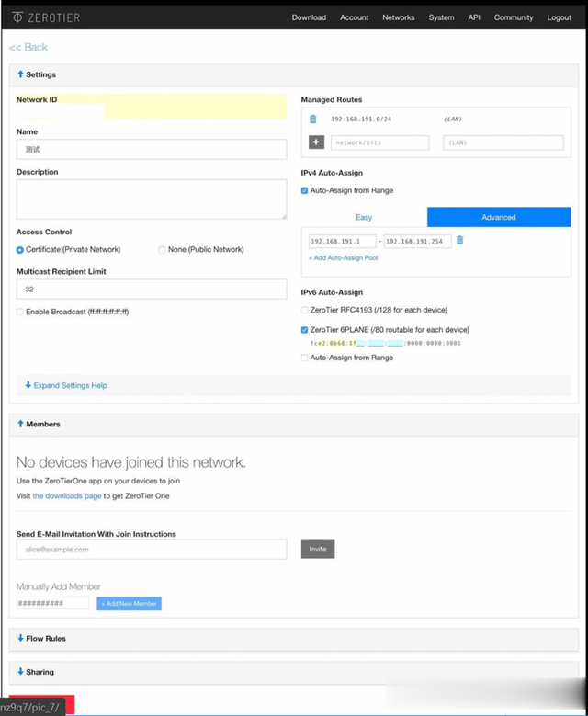Enable ZeroTier RFC4193 checkbox
The height and width of the screenshot is (716, 588).
304,310
